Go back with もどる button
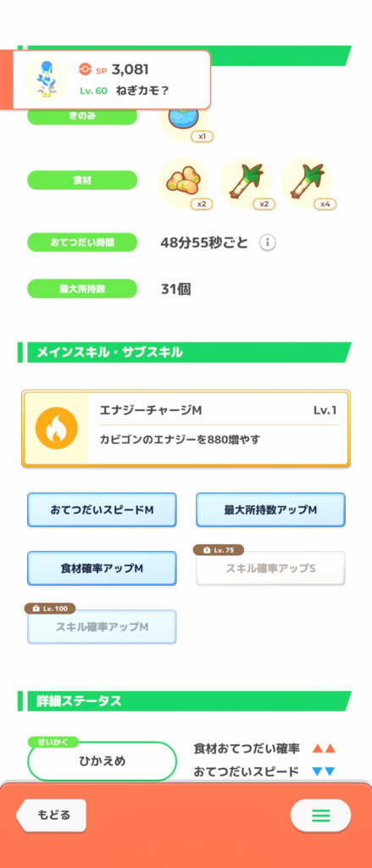Screen dimensions: 372x868 coord(52,815)
